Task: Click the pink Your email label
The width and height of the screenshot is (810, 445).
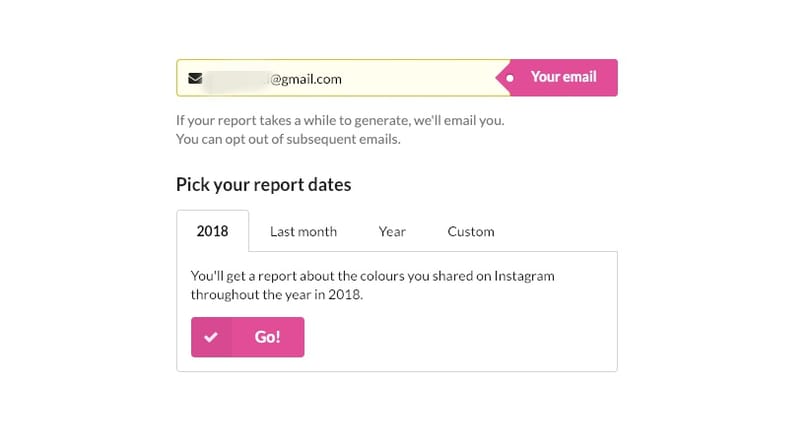Action: [557, 78]
